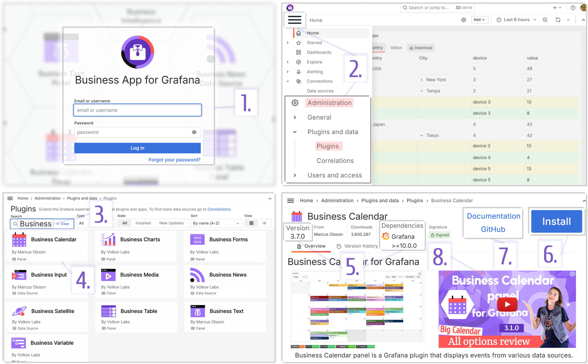Viewport: 588px width, 364px height.
Task: Click the Value tab above table
Action: click(x=396, y=48)
